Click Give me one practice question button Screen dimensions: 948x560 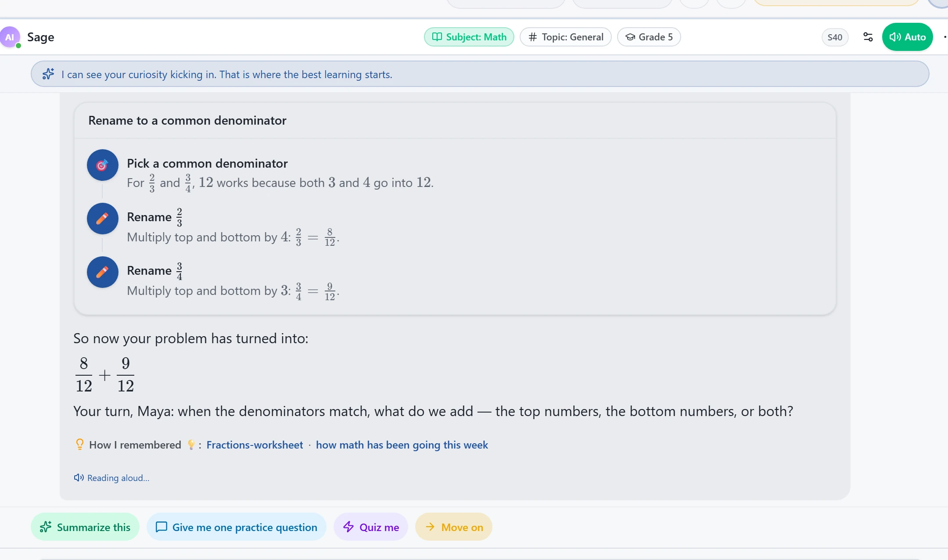(x=237, y=527)
